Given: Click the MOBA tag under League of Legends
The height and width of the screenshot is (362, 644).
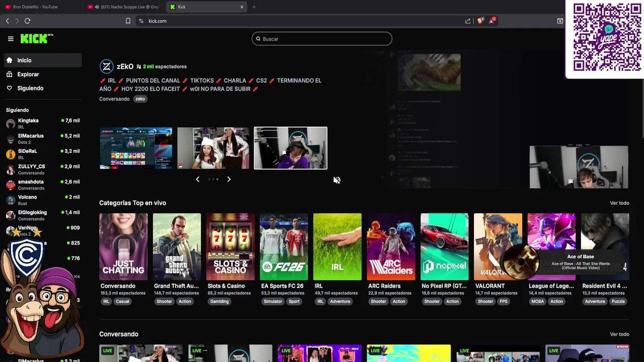Looking at the screenshot, I should coord(537,302).
